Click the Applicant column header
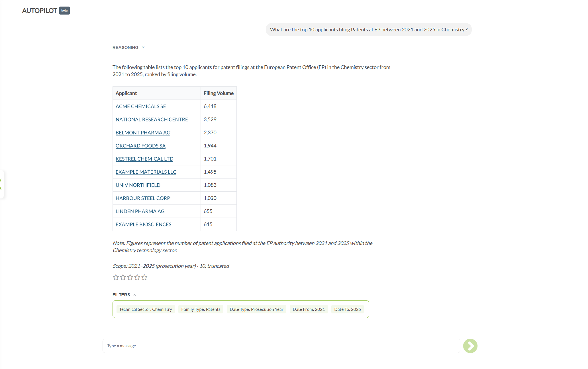The image size is (588, 369). 157,93
